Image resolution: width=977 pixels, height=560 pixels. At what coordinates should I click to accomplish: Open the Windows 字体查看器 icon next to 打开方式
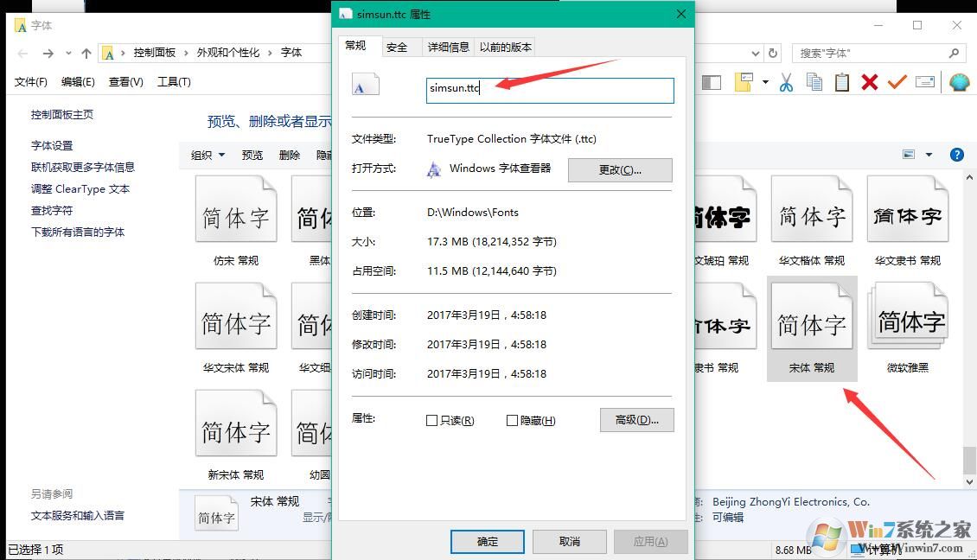pos(433,169)
